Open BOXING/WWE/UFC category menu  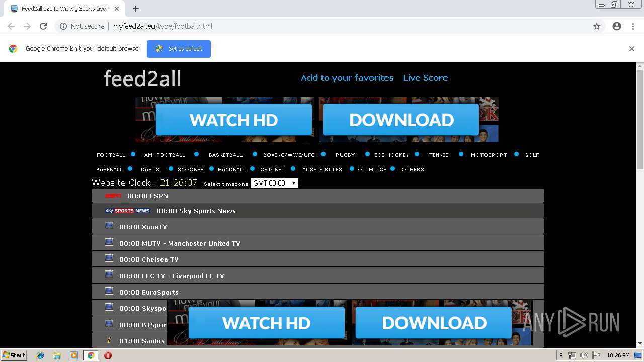289,155
